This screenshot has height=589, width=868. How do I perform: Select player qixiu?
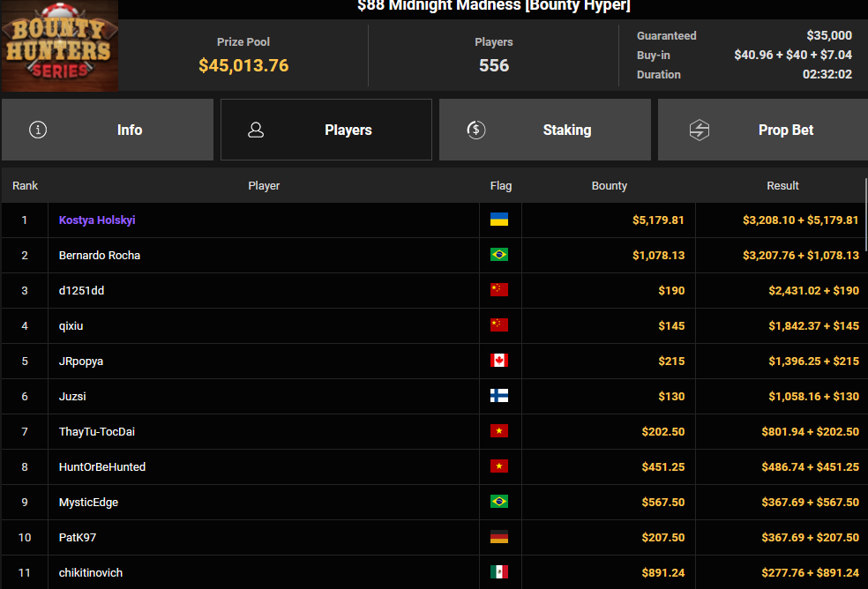[x=71, y=326]
